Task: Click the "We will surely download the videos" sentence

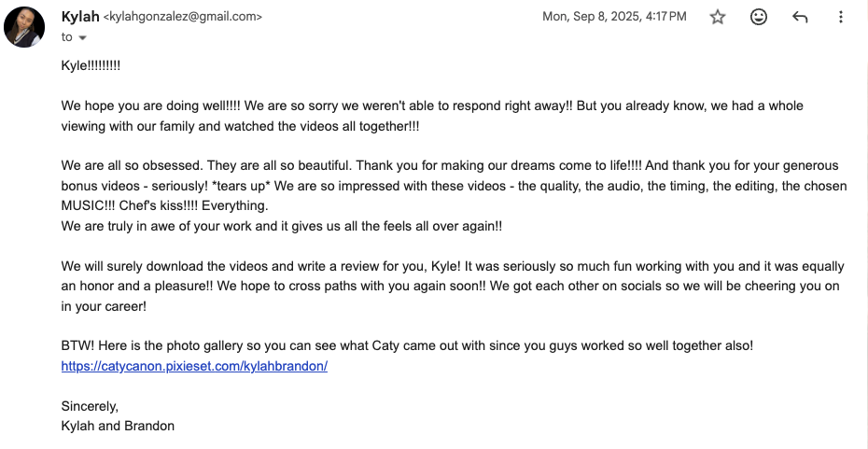Action: 260,266
